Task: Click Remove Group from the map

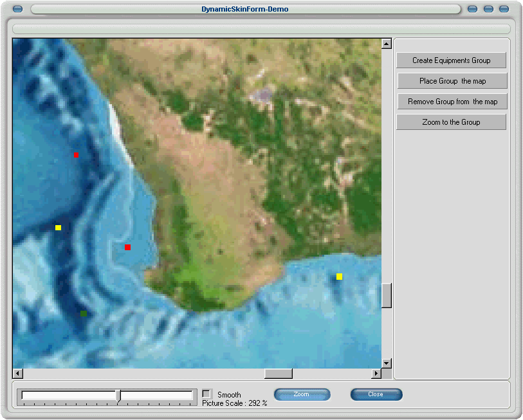Action: point(452,102)
